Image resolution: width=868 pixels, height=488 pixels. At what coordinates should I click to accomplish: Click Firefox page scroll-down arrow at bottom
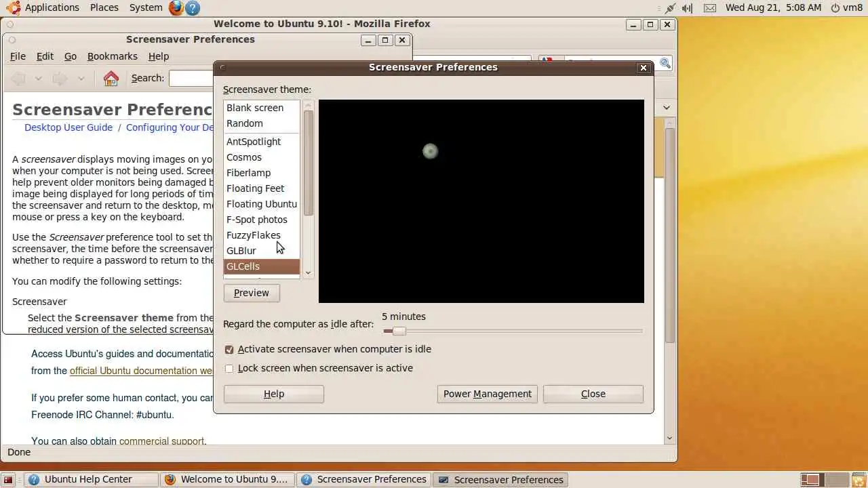670,439
